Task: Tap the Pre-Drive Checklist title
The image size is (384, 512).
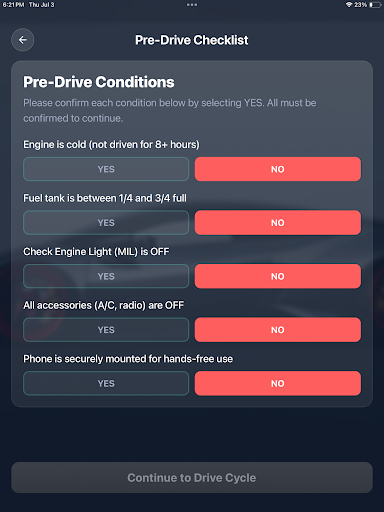Action: pyautogui.click(x=192, y=40)
